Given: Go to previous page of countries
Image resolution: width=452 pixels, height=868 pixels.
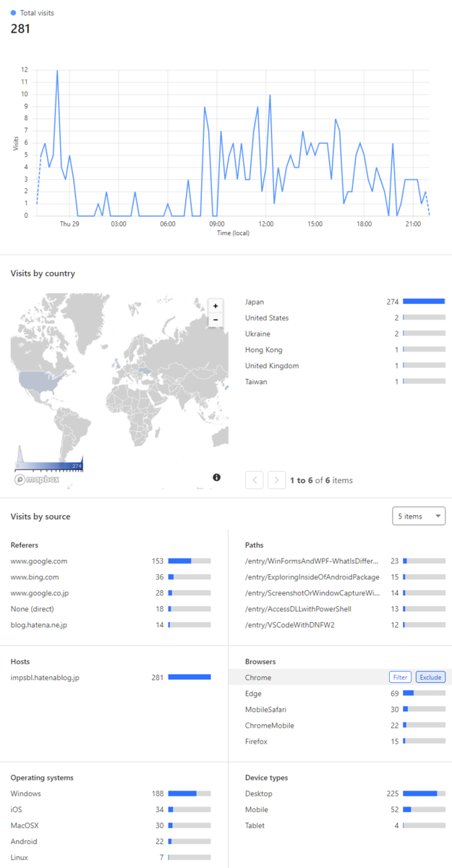Looking at the screenshot, I should click(254, 480).
